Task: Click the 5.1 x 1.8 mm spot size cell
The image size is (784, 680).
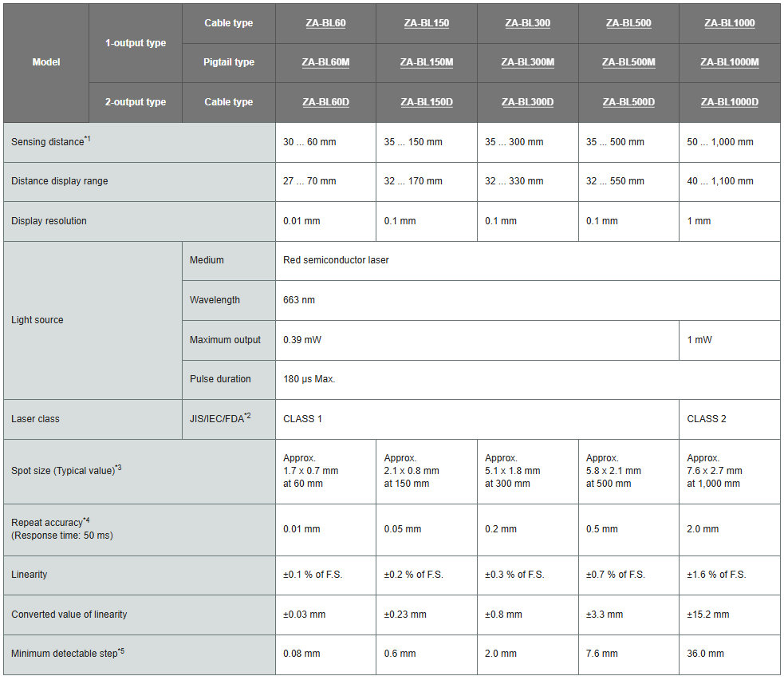Action: point(527,472)
